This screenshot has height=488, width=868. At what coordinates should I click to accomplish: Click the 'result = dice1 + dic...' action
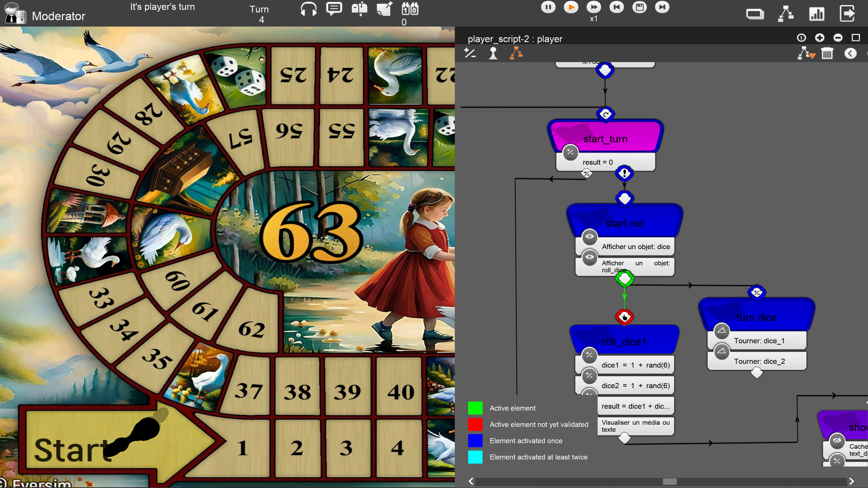coord(636,406)
